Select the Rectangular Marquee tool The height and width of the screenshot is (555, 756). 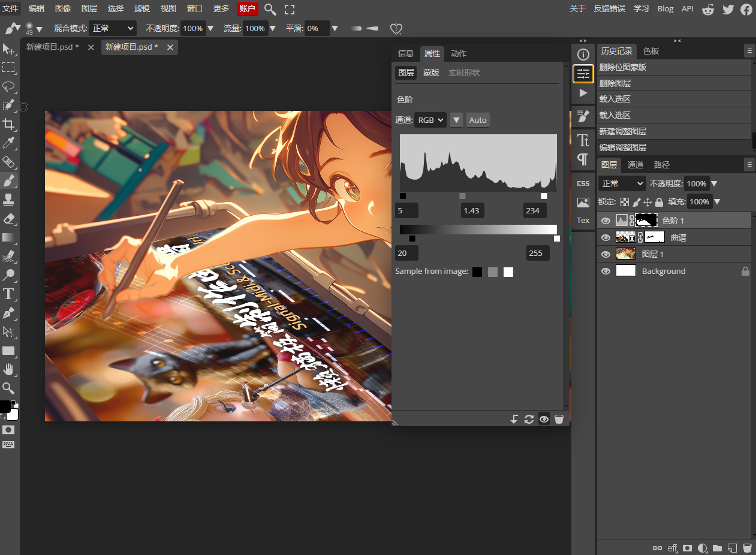[8, 68]
